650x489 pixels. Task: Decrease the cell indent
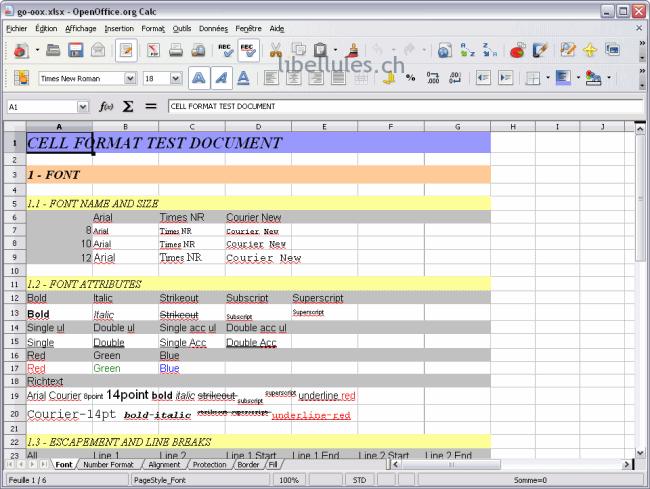tap(483, 78)
